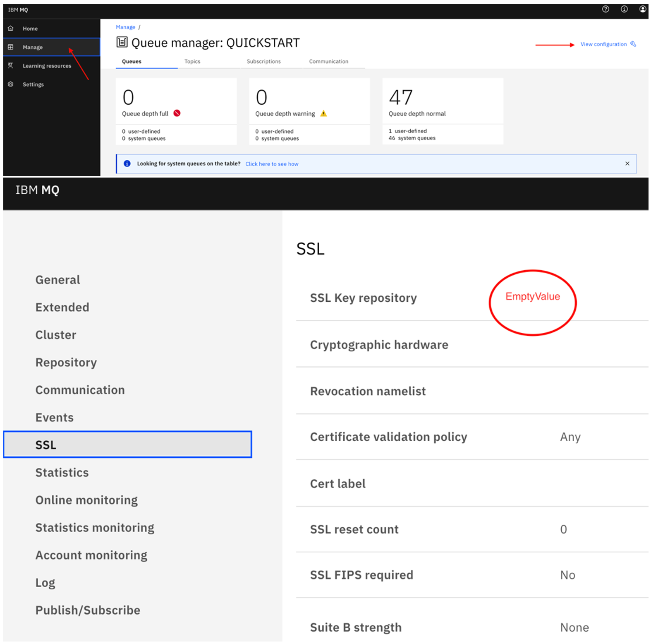Click the yellow Queue depth warning triangle icon

click(323, 113)
